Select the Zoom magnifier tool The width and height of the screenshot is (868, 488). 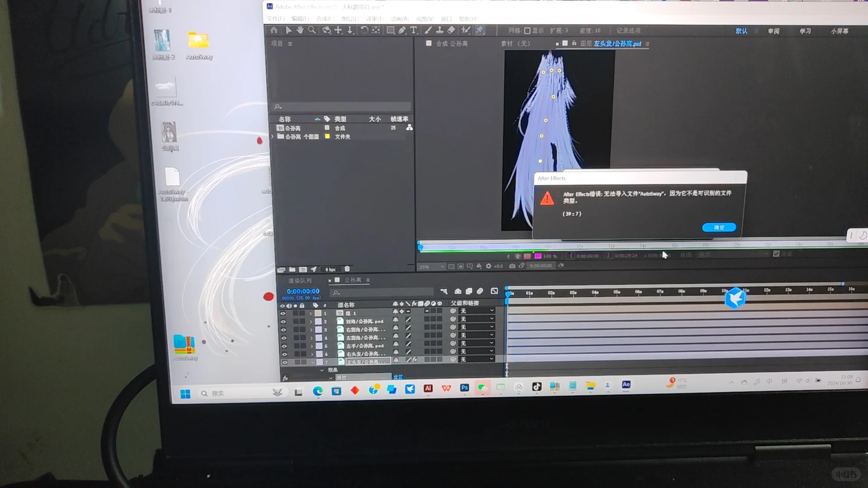pyautogui.click(x=312, y=30)
